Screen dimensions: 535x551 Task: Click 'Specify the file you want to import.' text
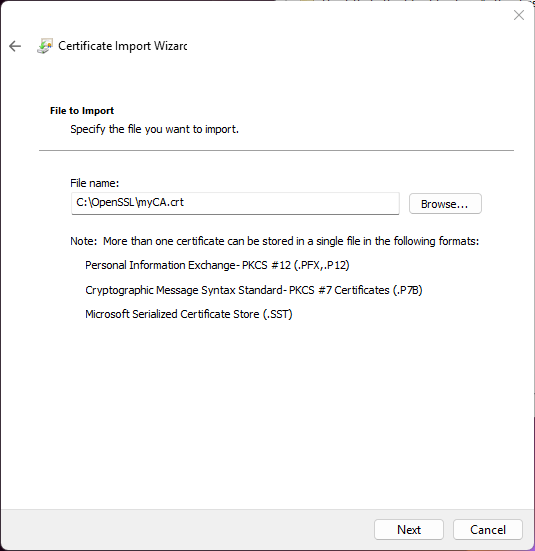pos(154,129)
